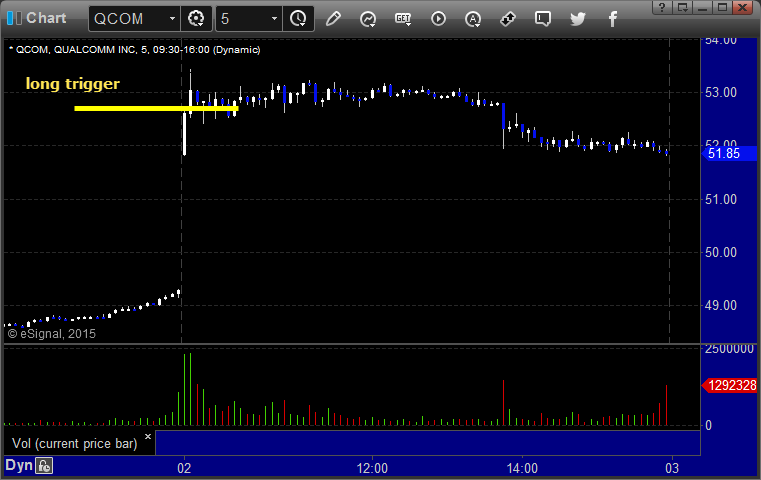Expand the QCOM symbol dropdown arrow
The width and height of the screenshot is (761, 480).
[x=172, y=19]
